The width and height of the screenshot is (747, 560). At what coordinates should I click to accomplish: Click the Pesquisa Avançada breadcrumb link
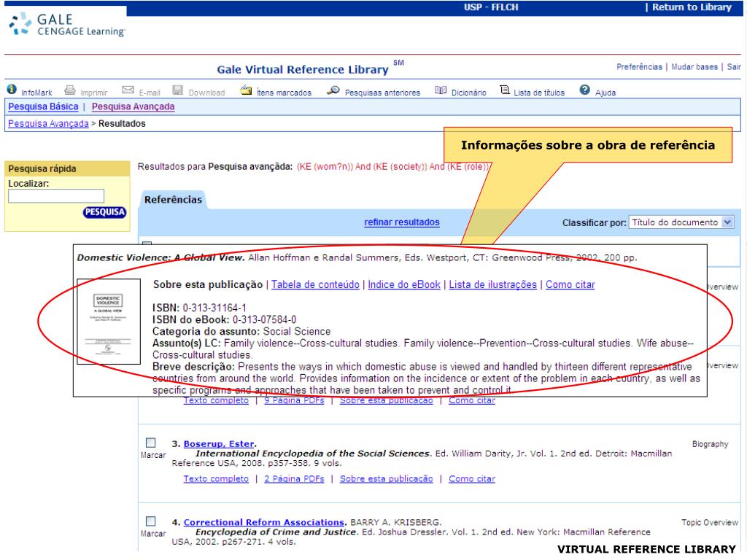click(x=48, y=124)
